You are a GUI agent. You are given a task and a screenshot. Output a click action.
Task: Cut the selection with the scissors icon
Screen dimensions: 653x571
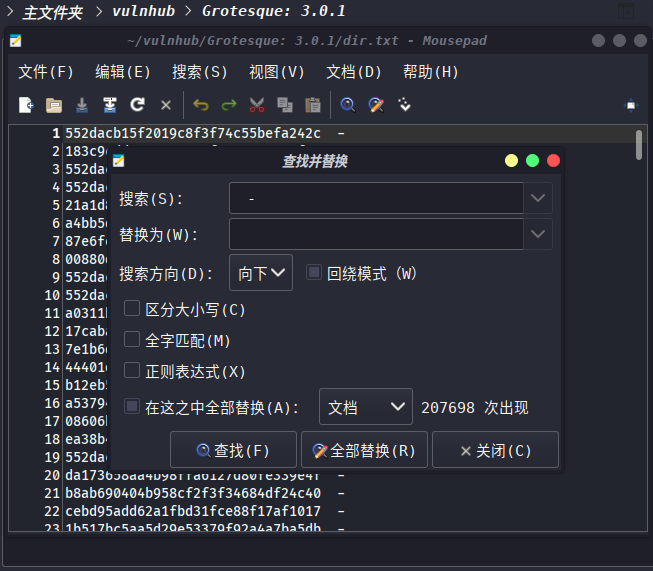click(257, 105)
